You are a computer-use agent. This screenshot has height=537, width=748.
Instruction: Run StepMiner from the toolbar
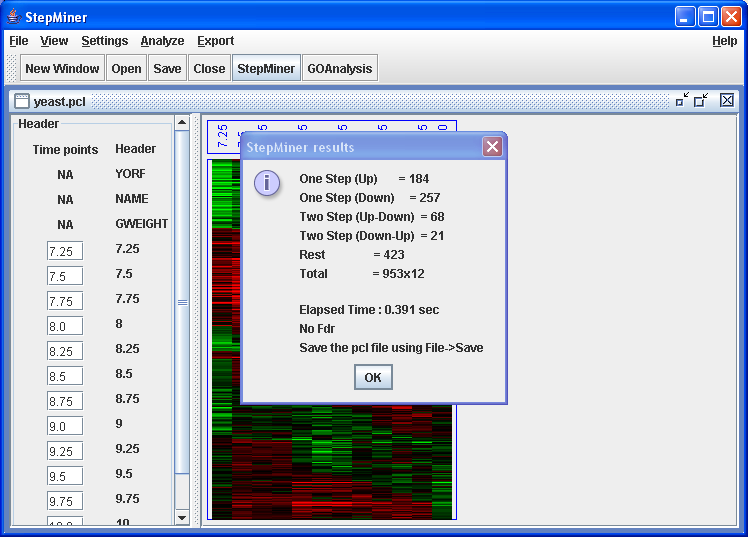tap(266, 69)
